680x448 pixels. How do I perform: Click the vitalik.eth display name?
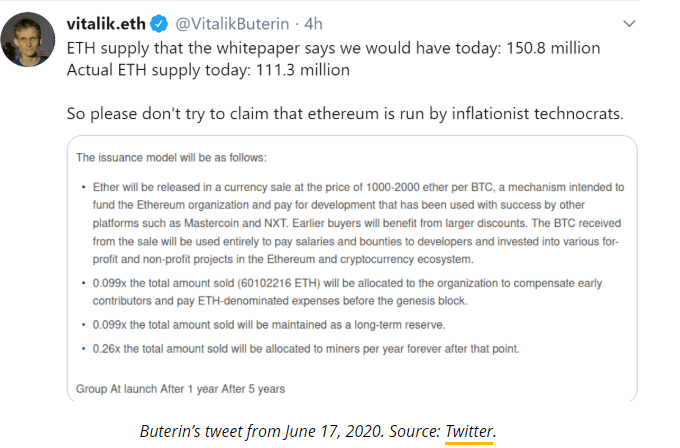tap(106, 24)
